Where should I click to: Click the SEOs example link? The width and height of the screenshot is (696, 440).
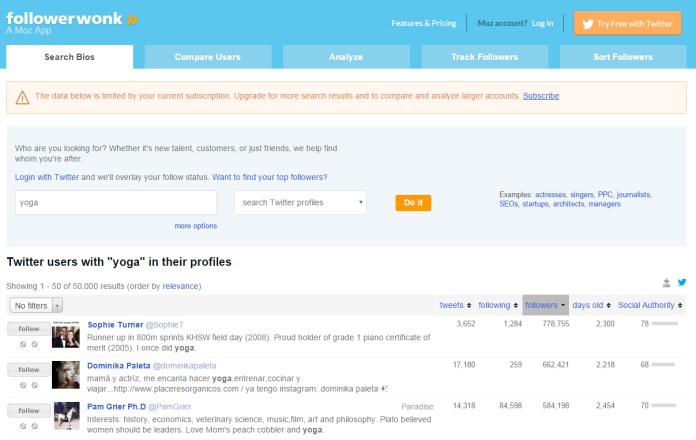point(509,204)
